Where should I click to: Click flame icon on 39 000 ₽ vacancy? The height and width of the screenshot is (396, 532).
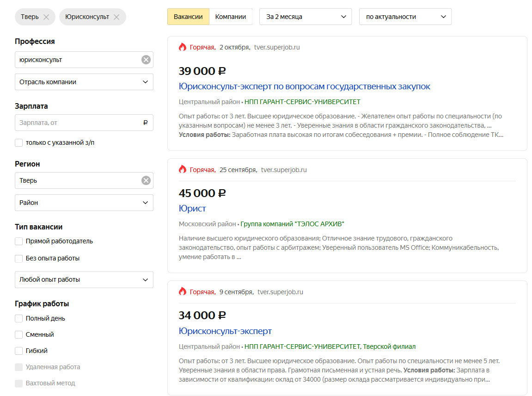183,47
